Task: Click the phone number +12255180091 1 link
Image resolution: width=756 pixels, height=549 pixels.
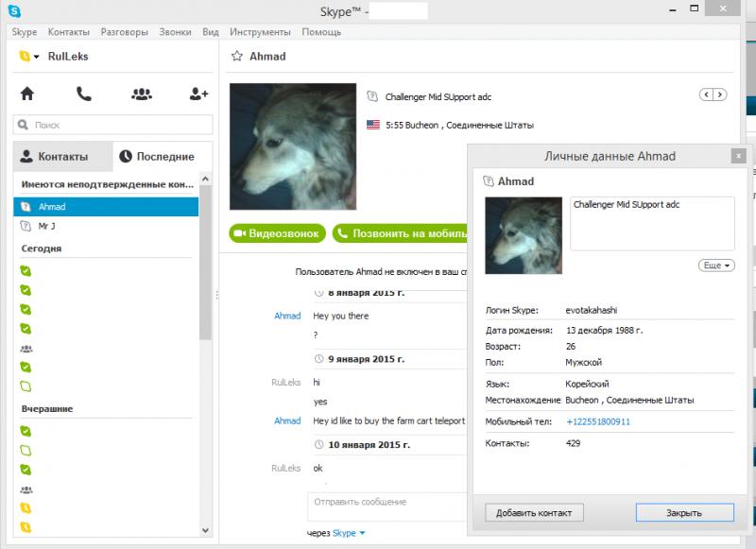Action: tap(598, 421)
